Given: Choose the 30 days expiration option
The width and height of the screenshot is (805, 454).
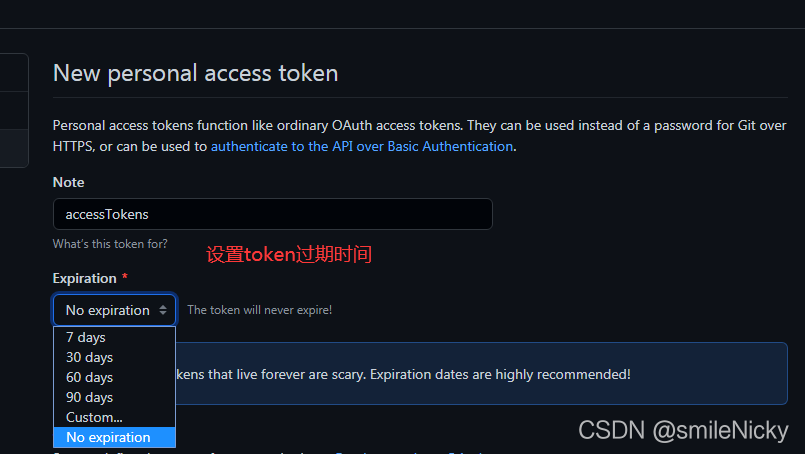Looking at the screenshot, I should pyautogui.click(x=114, y=357).
